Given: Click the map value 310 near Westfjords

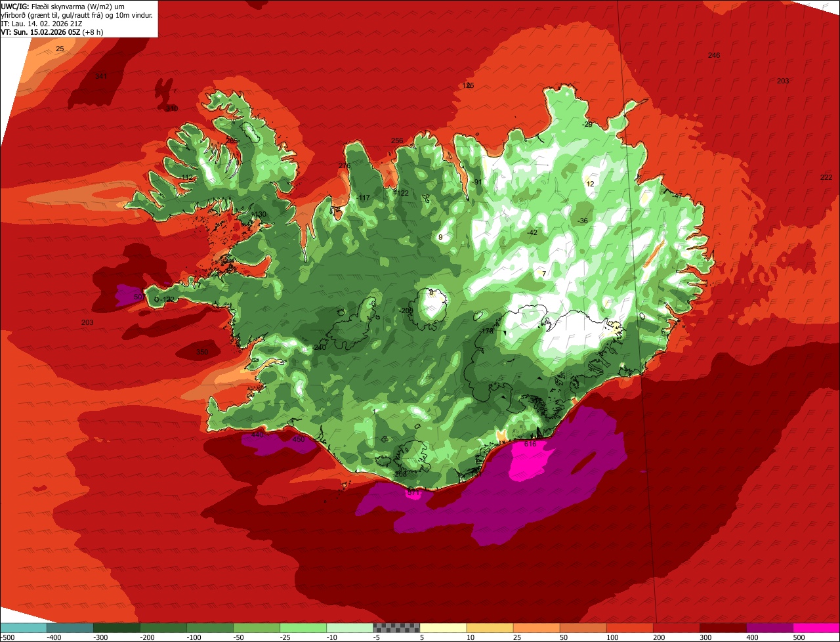Looking at the screenshot, I should pos(171,108).
